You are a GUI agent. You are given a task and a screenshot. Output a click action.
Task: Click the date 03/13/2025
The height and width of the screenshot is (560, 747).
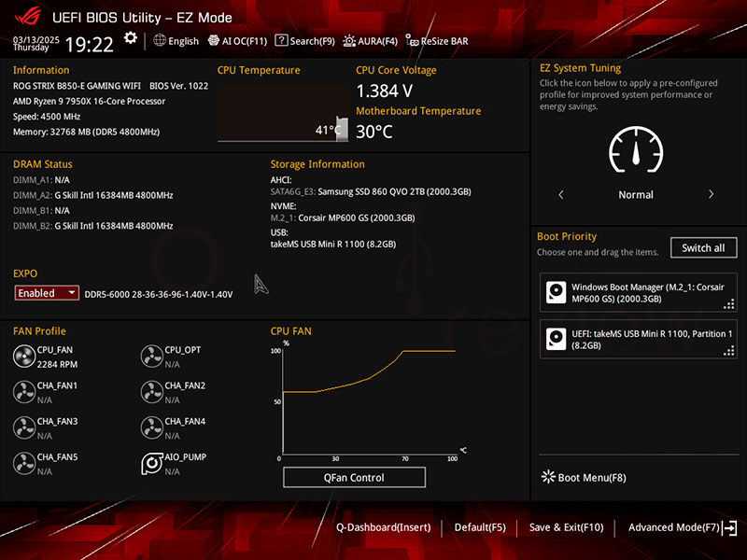(36, 39)
